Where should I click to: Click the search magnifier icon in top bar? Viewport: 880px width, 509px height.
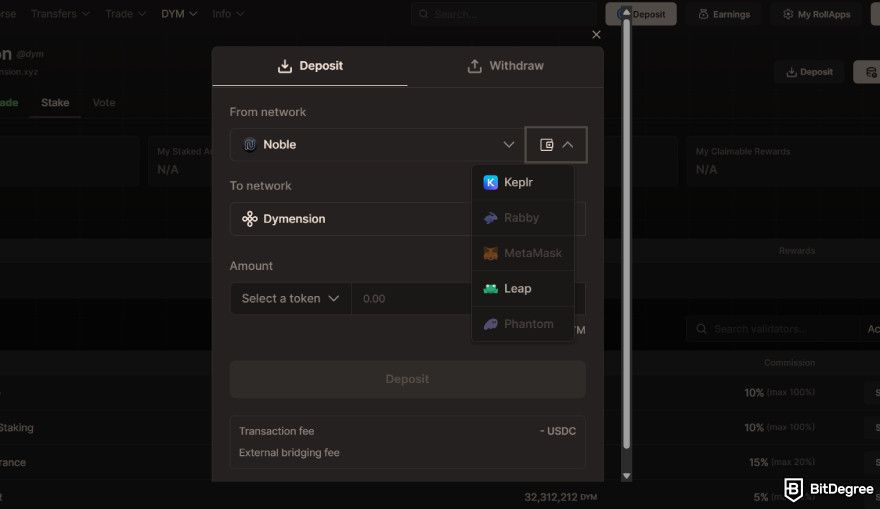click(424, 14)
